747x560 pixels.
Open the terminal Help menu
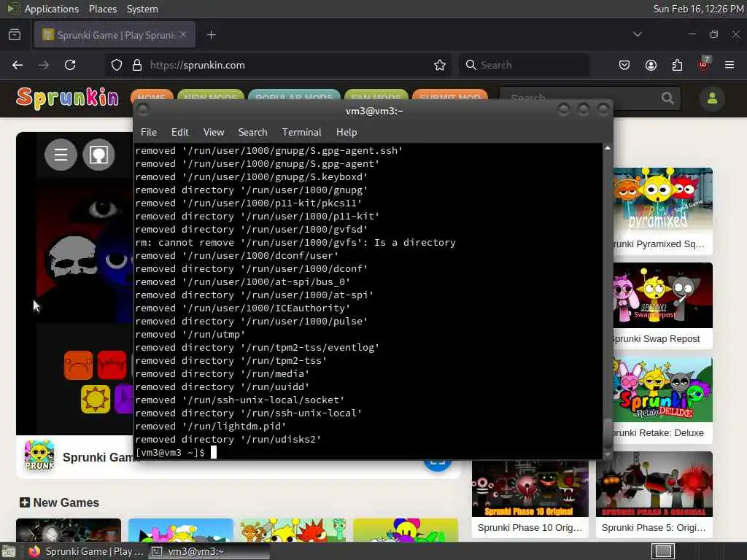tap(347, 133)
